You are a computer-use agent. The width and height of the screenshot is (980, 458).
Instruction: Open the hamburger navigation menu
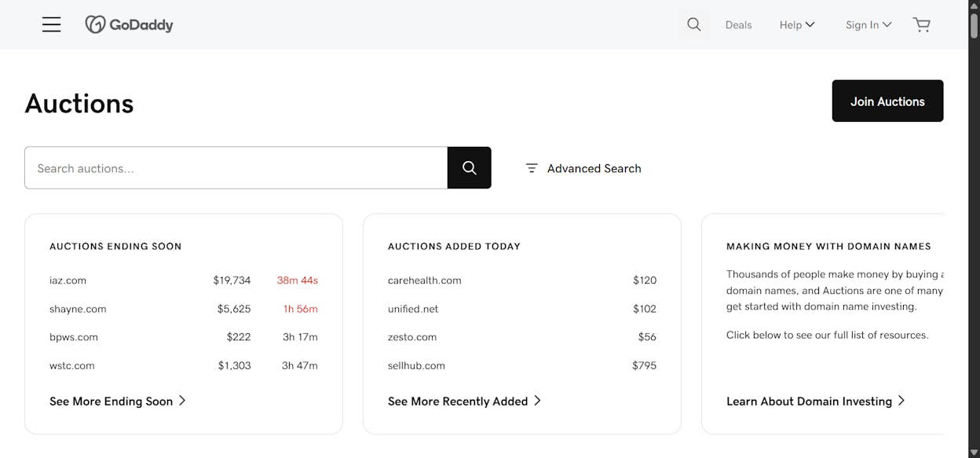click(52, 24)
